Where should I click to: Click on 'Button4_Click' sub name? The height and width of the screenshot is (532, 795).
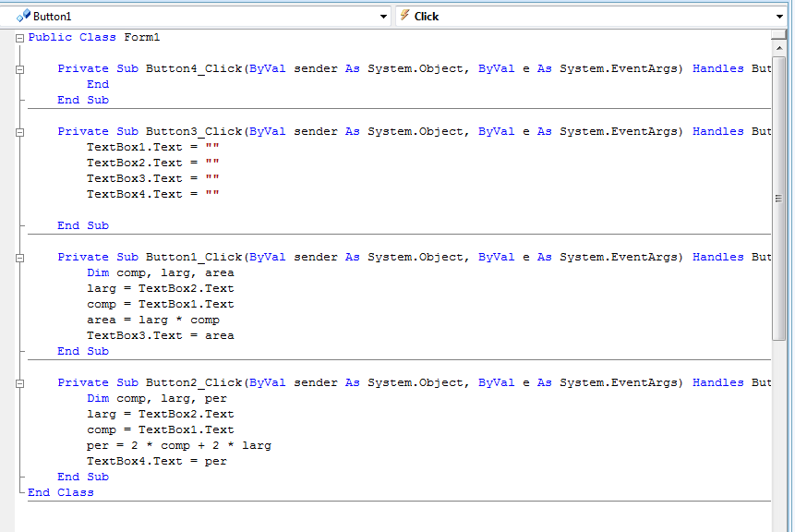coord(194,69)
